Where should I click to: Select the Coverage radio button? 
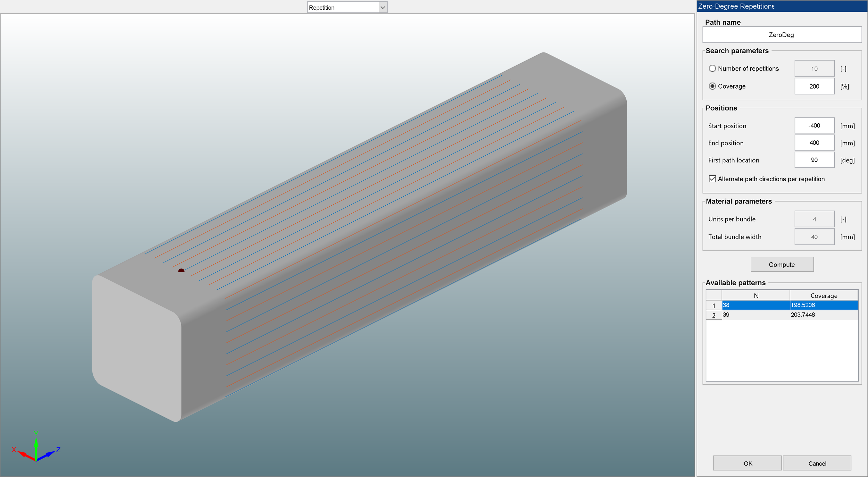[712, 86]
